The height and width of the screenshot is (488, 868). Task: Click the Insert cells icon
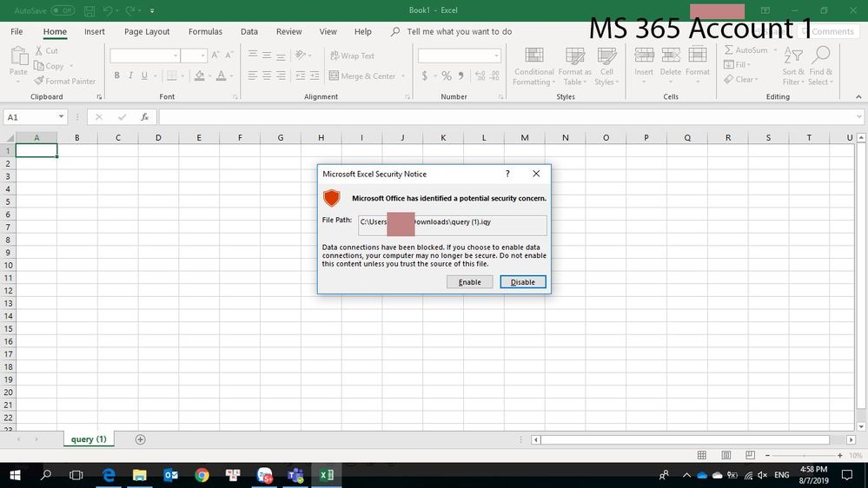click(x=644, y=55)
